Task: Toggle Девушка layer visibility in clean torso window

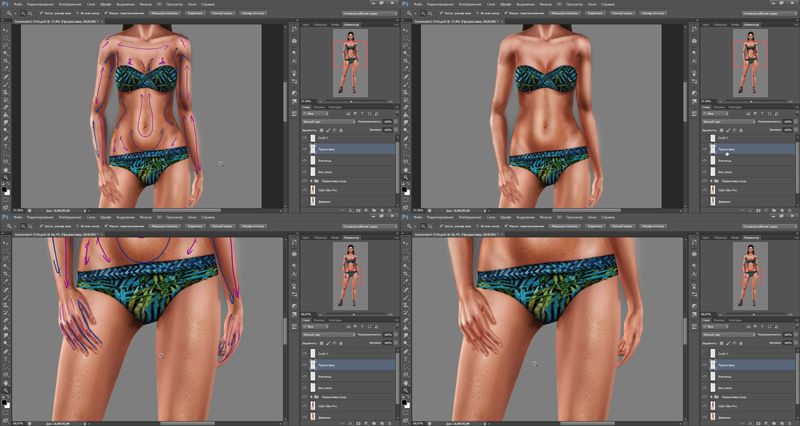Action: [705, 202]
